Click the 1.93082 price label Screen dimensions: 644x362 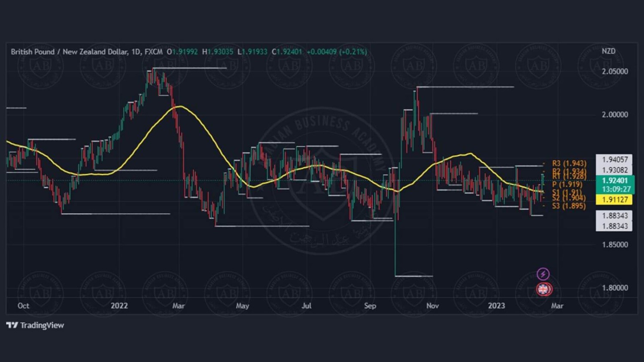tap(614, 170)
